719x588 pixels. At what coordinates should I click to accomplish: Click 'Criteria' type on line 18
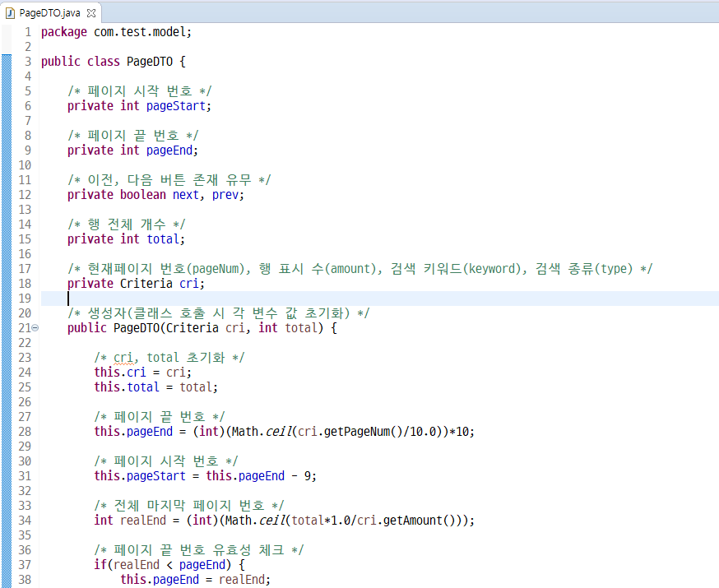click(x=146, y=284)
